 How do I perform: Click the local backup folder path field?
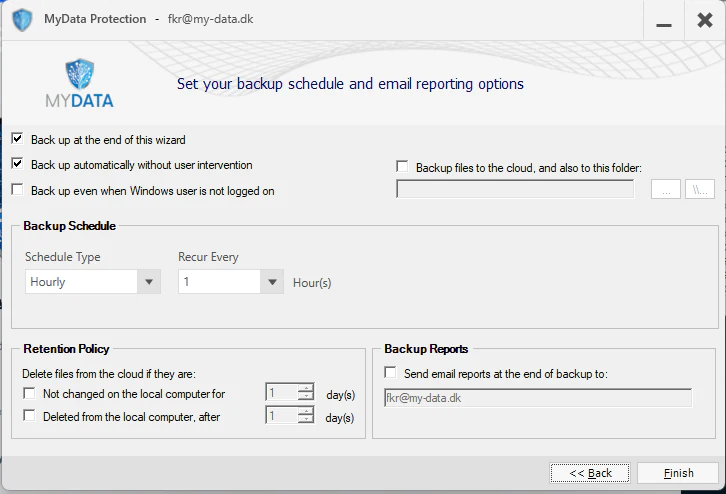click(x=515, y=189)
